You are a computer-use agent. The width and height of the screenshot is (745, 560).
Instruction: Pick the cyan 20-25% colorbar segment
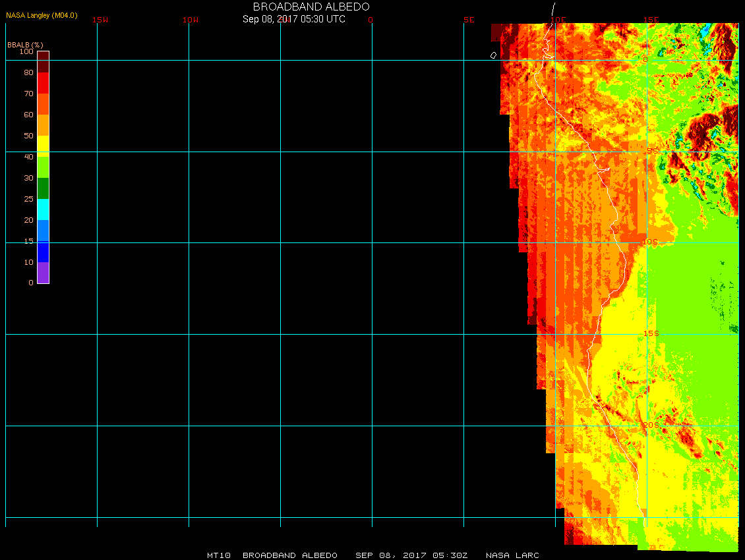click(x=43, y=210)
